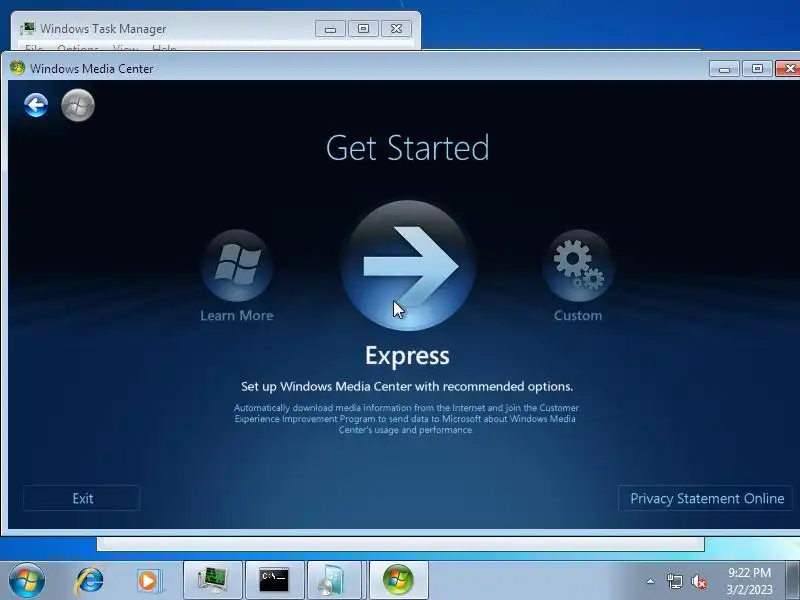Click the Windows Task Manager title icon
The height and width of the screenshot is (600, 800).
pyautogui.click(x=28, y=29)
